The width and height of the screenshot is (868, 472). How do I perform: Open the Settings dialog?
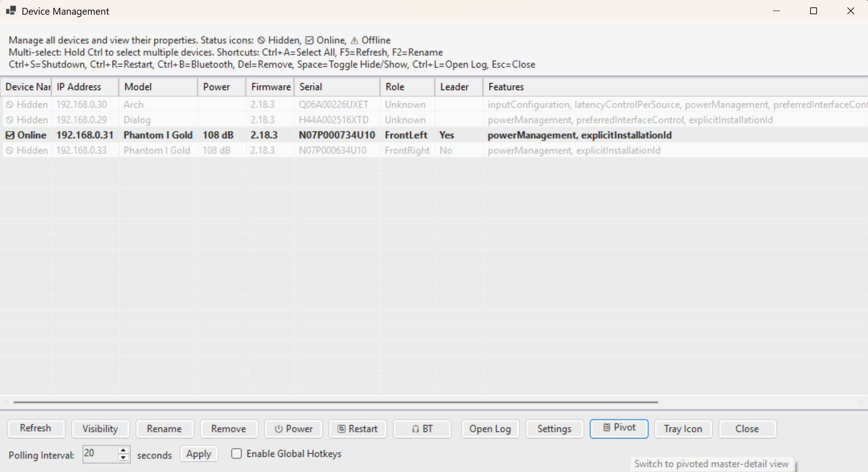554,429
